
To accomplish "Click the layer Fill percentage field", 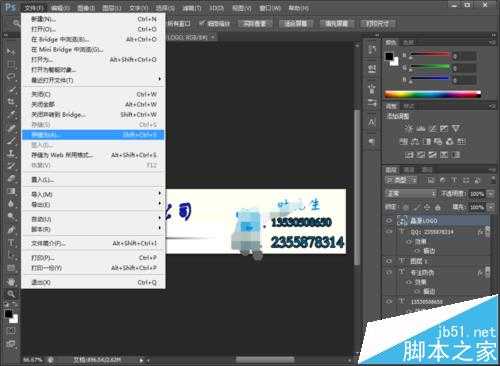I will point(477,207).
